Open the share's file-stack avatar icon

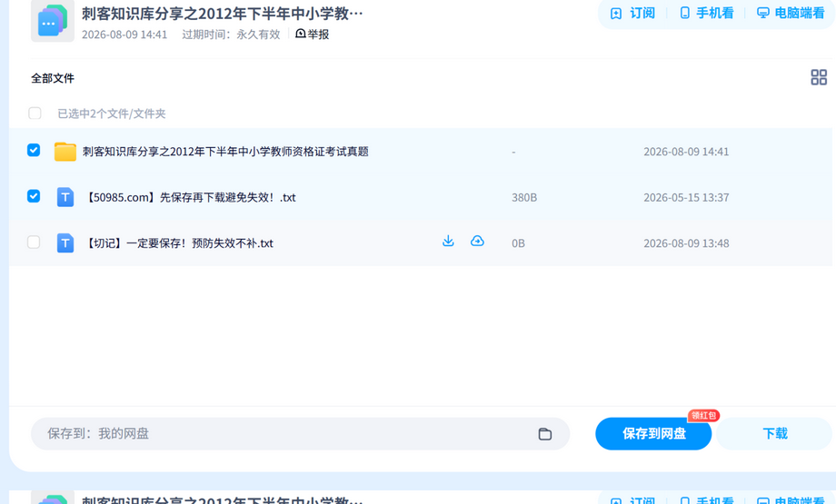[53, 21]
